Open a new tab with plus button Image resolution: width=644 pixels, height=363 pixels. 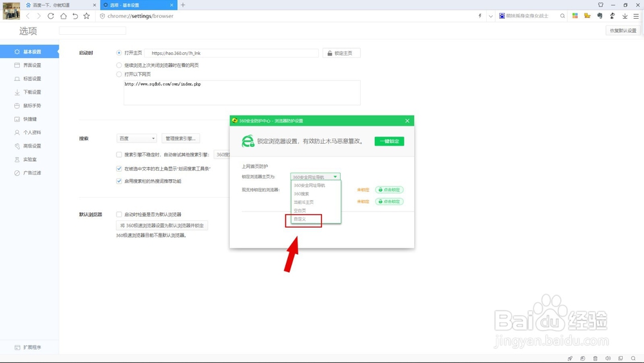point(183,5)
